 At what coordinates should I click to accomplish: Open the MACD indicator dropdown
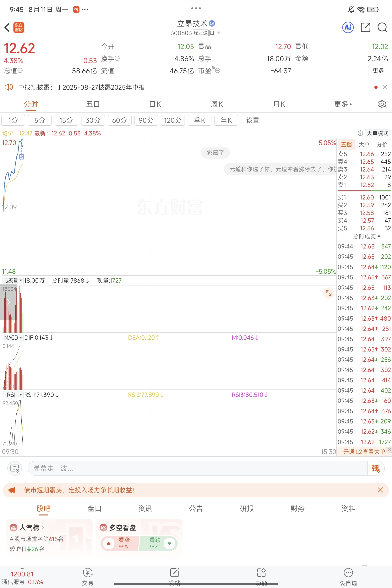pyautogui.click(x=13, y=337)
